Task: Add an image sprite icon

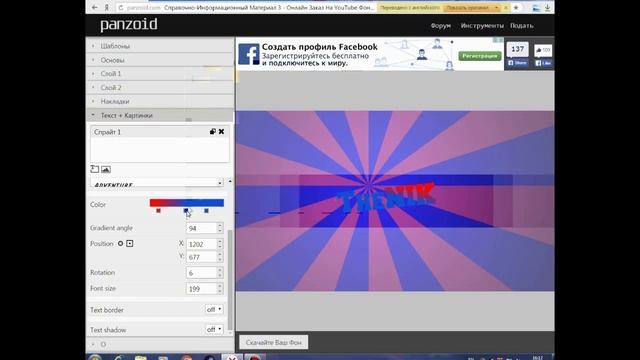Action: (x=106, y=169)
